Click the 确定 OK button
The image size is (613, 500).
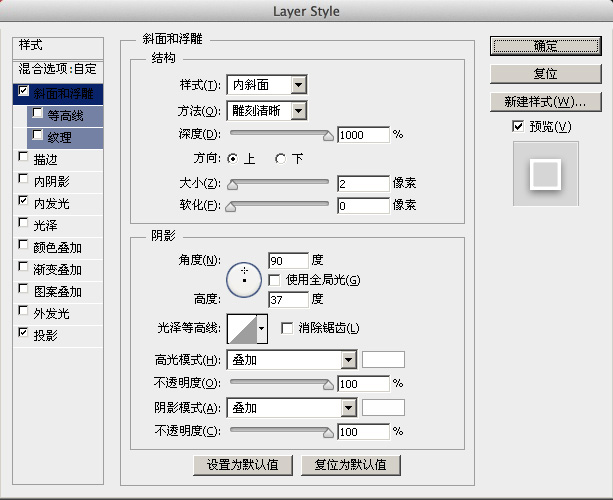(545, 46)
